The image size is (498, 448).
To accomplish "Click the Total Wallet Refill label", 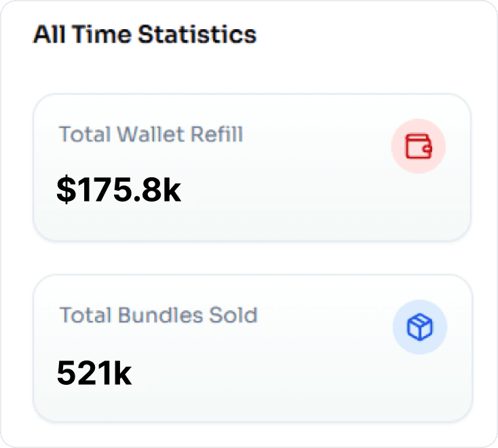I will [x=151, y=134].
